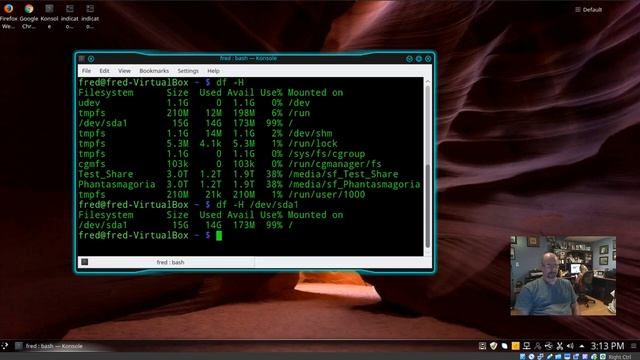Click the '/run/cgmanager/fs' mount point
Image resolution: width=640 pixels, height=360 pixels.
(x=335, y=164)
